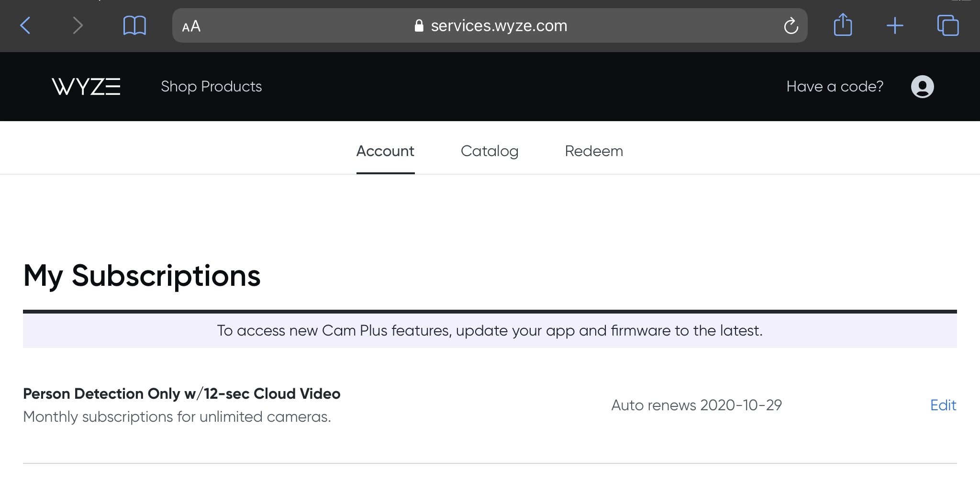
Task: Open the Safari bookmarks book icon
Action: [134, 25]
